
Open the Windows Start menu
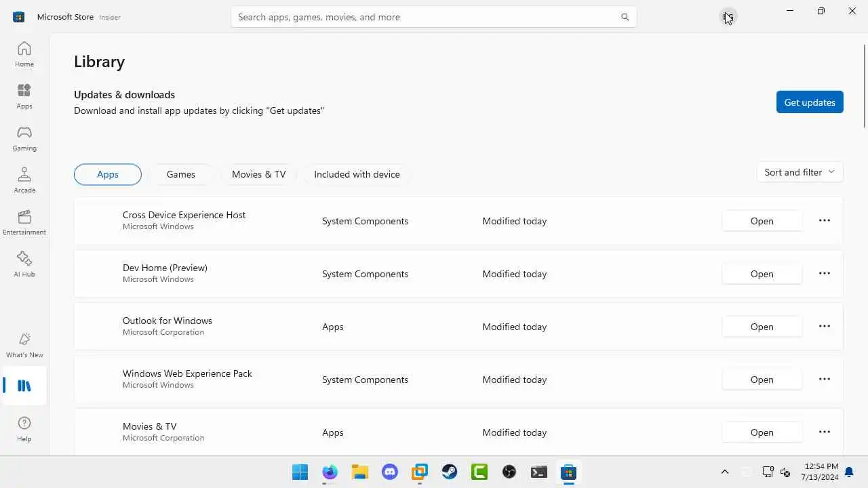coord(300,472)
